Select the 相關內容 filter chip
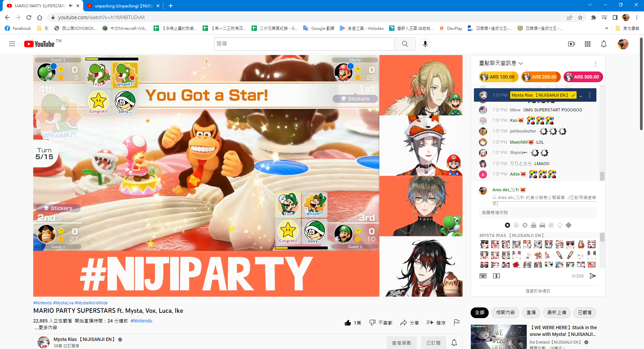The height and width of the screenshot is (349, 644). (505, 313)
